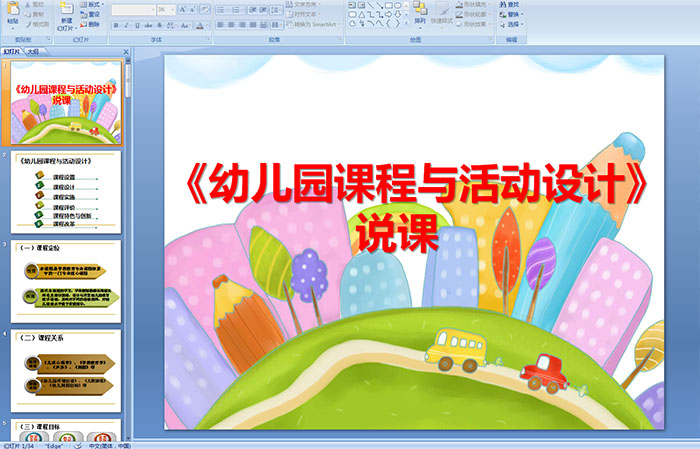Open the font color dropdown arrow
700x449 pixels.
click(207, 26)
